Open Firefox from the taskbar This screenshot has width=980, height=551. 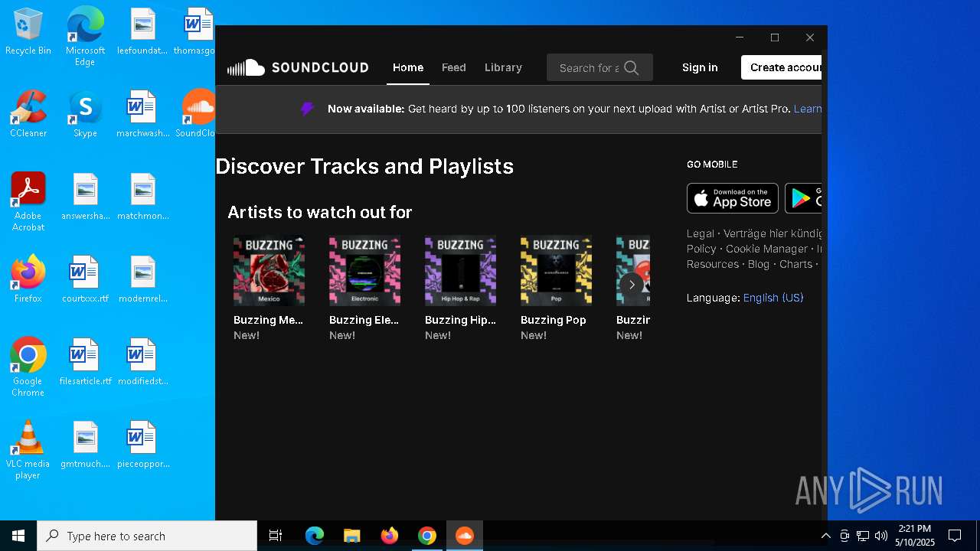[x=389, y=536]
